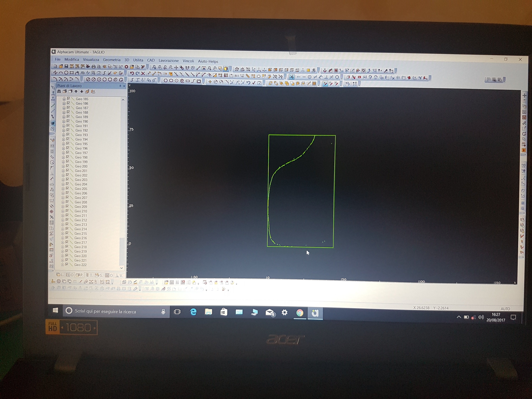
Task: Click the binoculars find icon
Action: (x=59, y=91)
